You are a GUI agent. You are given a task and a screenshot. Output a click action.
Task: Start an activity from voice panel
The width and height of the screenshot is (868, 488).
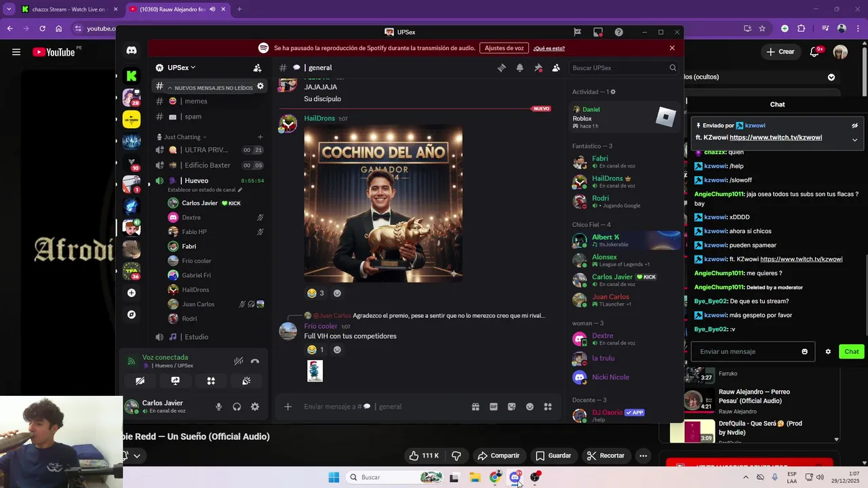211,381
